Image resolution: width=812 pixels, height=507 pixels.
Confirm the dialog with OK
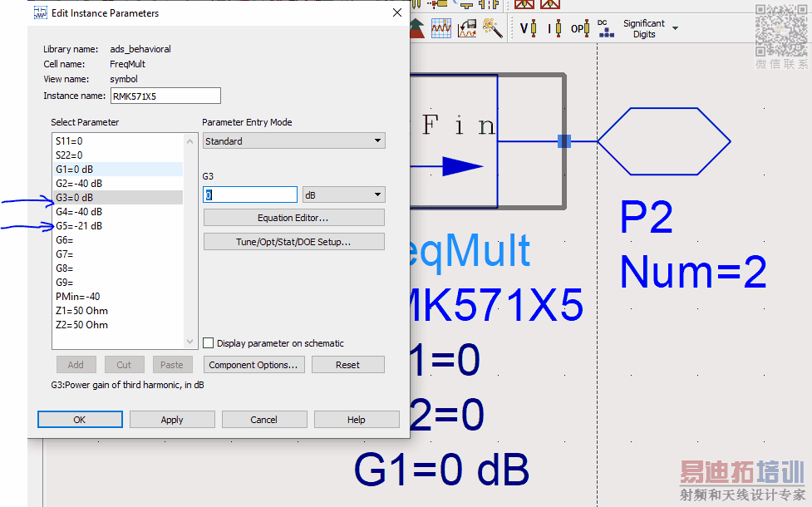point(80,420)
